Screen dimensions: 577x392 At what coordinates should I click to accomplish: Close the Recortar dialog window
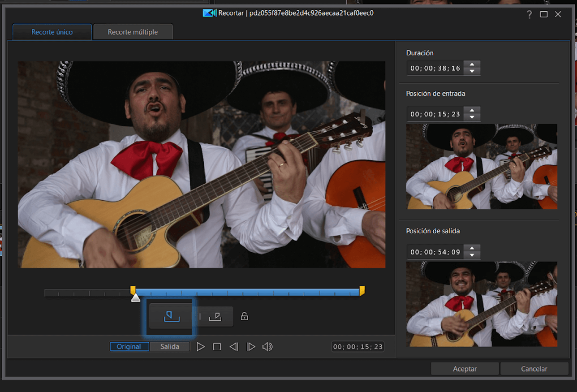pyautogui.click(x=558, y=14)
